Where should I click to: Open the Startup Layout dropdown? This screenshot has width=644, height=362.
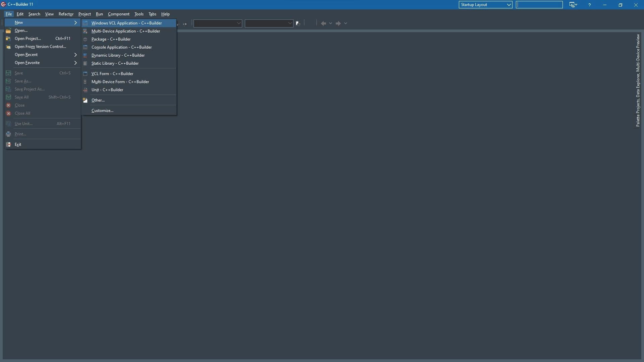pyautogui.click(x=485, y=5)
